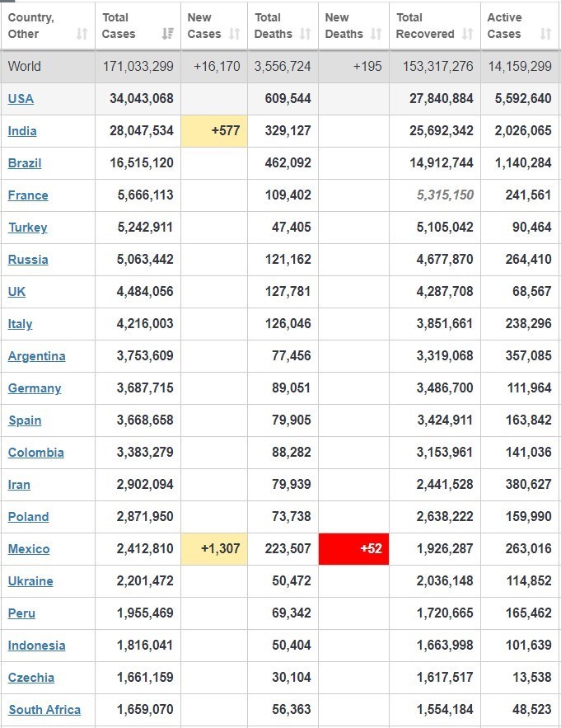Visit Brazil statistics page link

pyautogui.click(x=25, y=163)
